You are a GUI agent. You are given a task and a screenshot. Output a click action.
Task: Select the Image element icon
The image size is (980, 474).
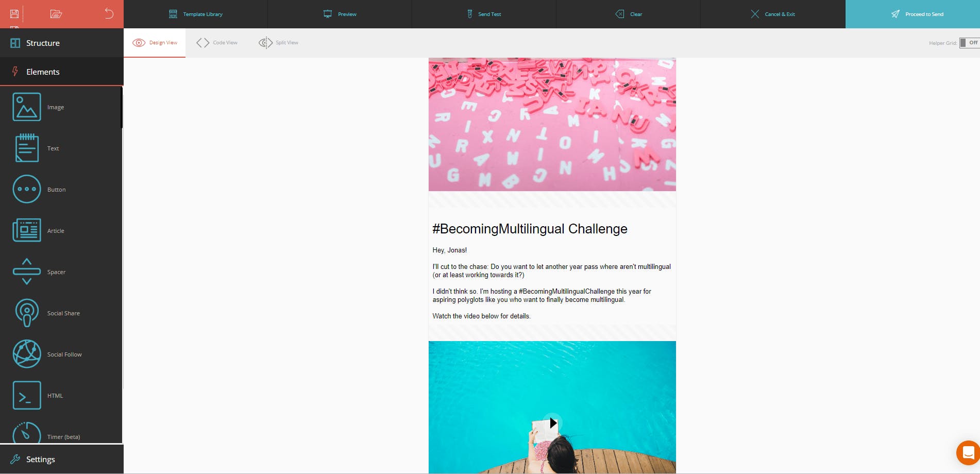pos(27,107)
